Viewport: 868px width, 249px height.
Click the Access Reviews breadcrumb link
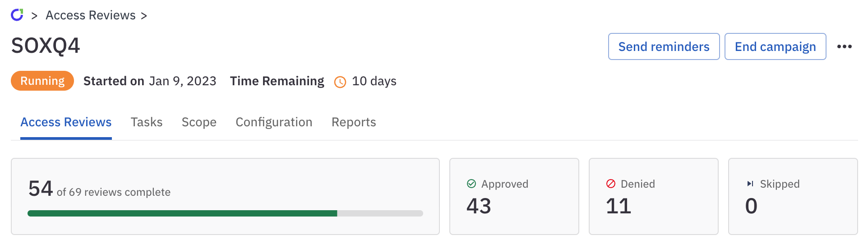pos(90,15)
